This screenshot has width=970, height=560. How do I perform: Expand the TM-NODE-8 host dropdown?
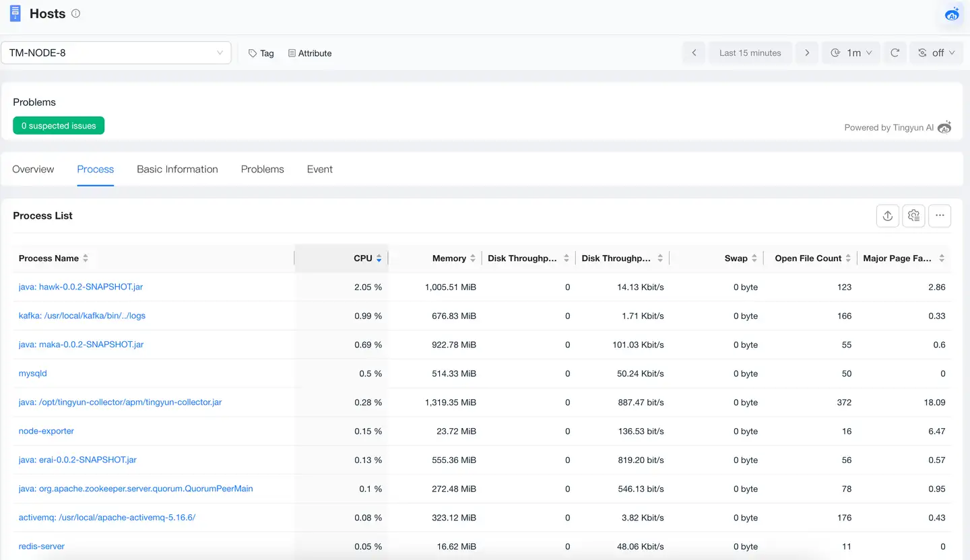click(116, 53)
